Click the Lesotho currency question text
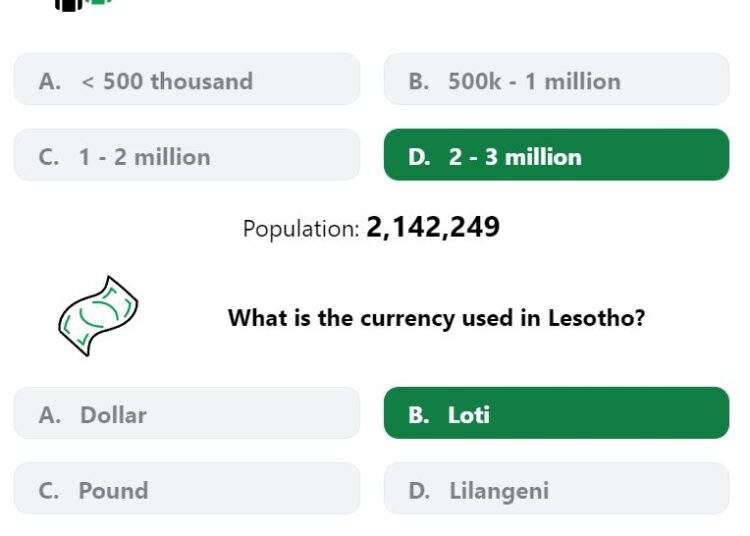Screen dimensions: 750x536 (436, 318)
